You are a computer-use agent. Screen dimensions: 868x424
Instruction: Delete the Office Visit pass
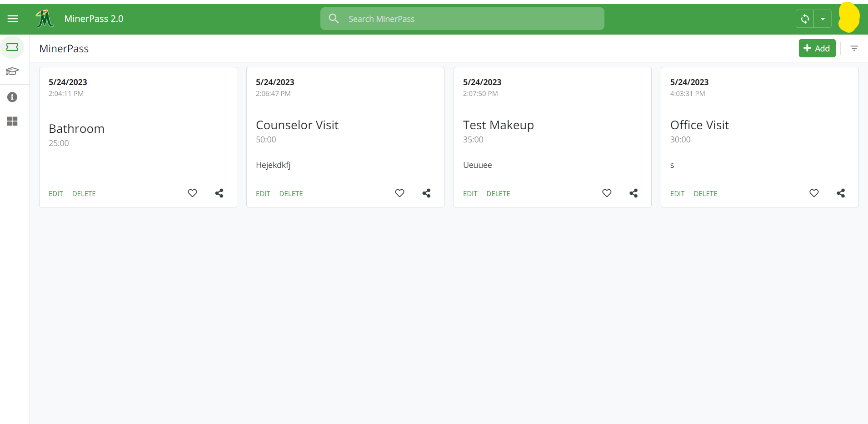point(705,194)
